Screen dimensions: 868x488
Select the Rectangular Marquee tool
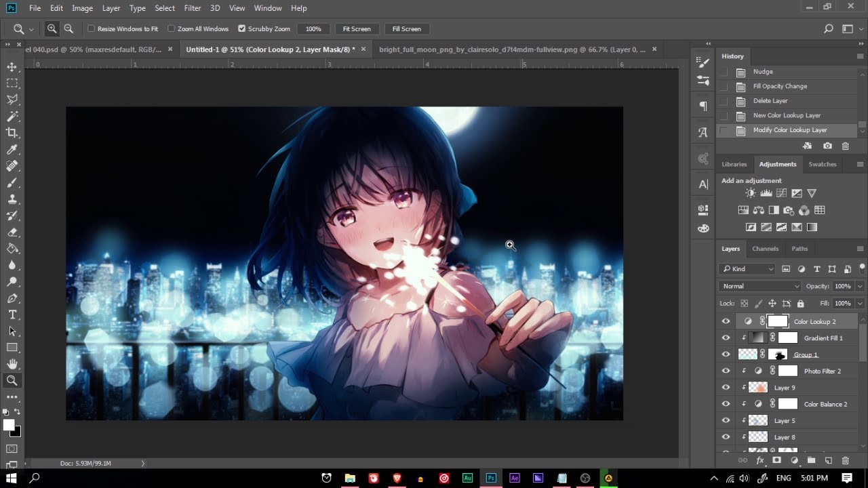(12, 83)
